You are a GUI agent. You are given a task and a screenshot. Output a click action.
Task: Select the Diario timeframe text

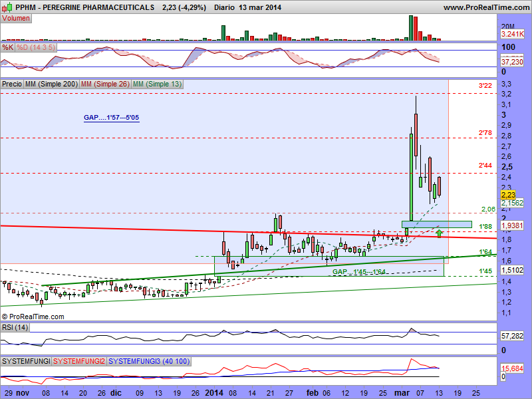tap(224, 7)
